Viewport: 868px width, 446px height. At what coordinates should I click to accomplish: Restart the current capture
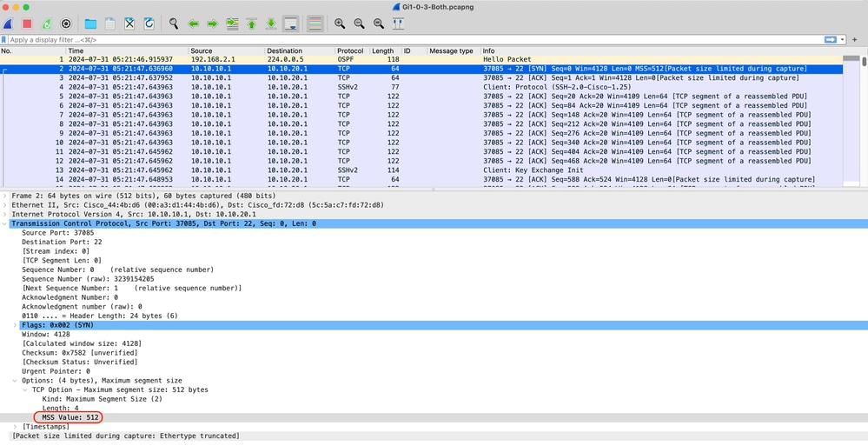point(47,23)
